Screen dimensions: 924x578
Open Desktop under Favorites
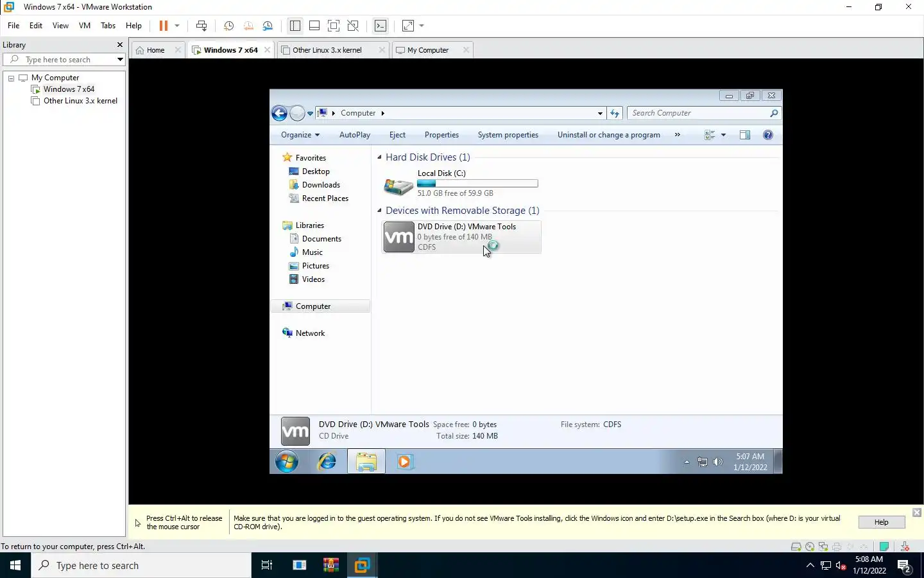tap(316, 171)
